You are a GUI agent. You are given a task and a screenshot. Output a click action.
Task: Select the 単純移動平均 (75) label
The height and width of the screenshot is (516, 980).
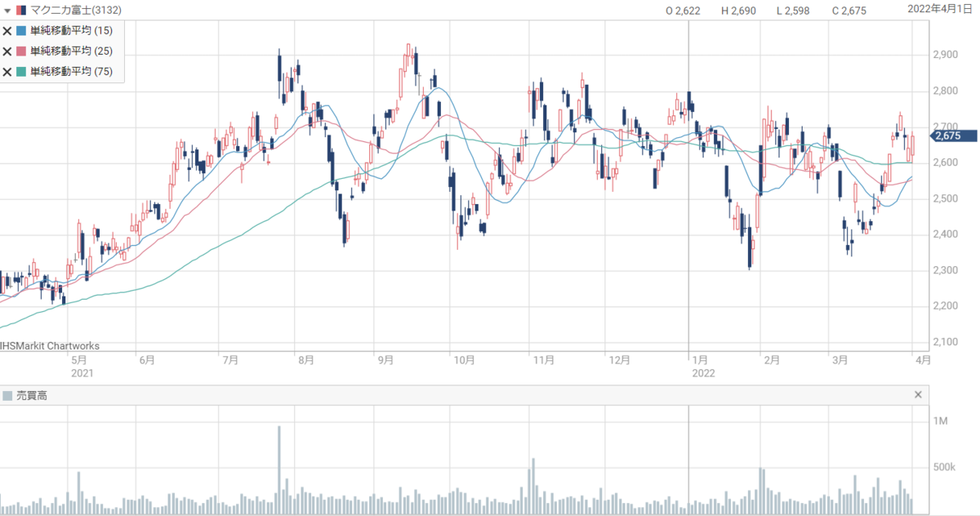point(71,71)
